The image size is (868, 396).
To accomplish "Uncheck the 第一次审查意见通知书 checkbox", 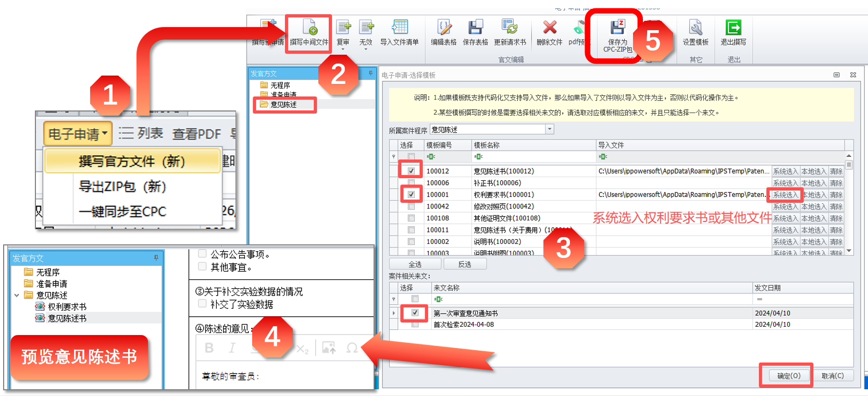I will coord(415,313).
